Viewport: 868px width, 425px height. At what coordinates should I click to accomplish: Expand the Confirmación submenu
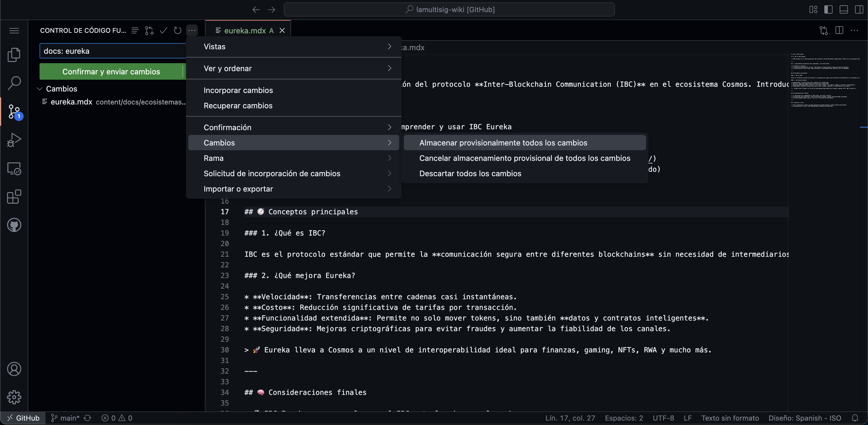293,127
